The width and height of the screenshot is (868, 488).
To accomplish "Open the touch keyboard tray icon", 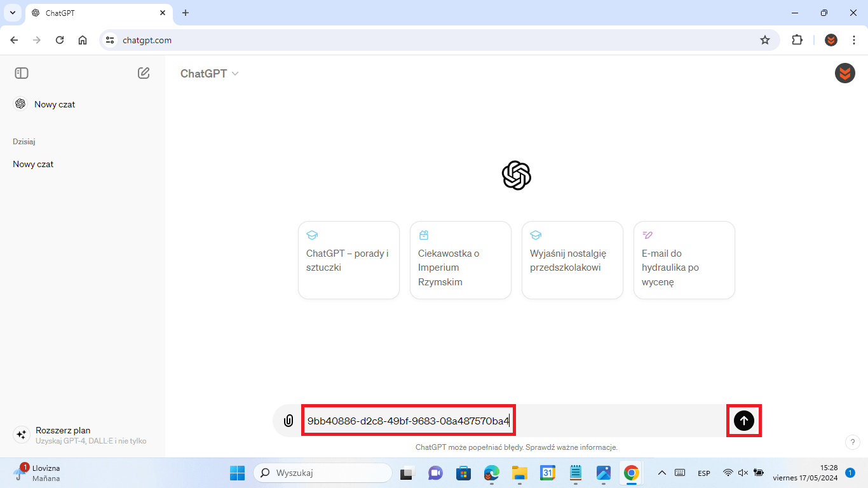I will [x=680, y=473].
